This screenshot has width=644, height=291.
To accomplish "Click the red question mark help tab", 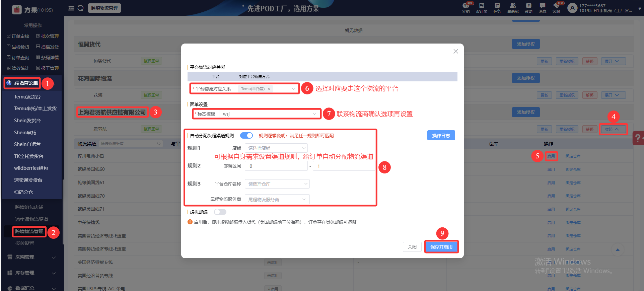I will pos(638,138).
